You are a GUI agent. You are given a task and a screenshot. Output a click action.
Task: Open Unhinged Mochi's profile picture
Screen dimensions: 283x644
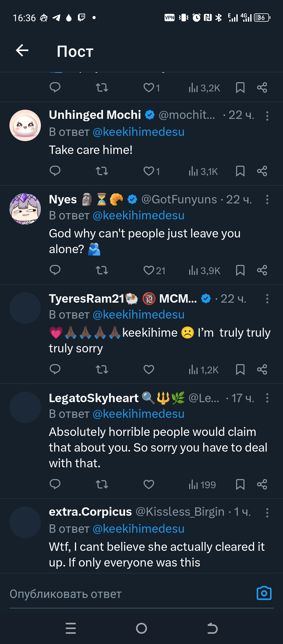coord(25,125)
